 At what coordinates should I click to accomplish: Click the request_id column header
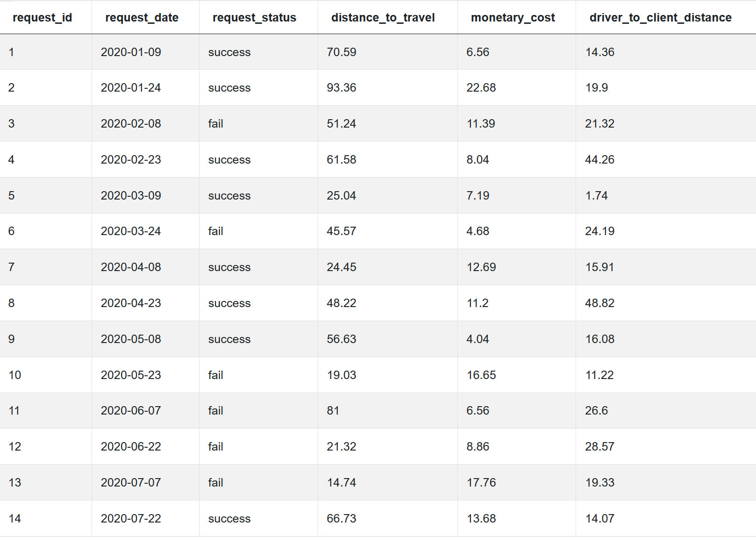coord(43,18)
